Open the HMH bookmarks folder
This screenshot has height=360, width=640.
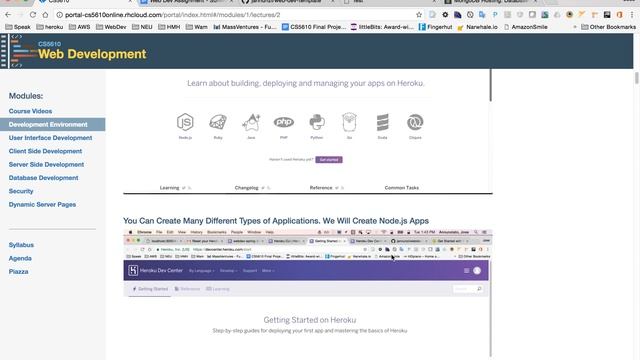169,27
